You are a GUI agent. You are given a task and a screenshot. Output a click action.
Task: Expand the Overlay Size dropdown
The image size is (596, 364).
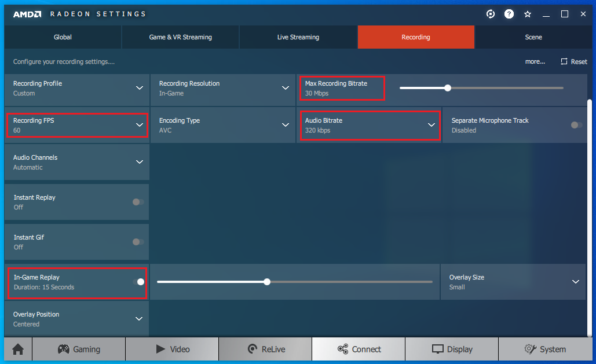point(575,282)
